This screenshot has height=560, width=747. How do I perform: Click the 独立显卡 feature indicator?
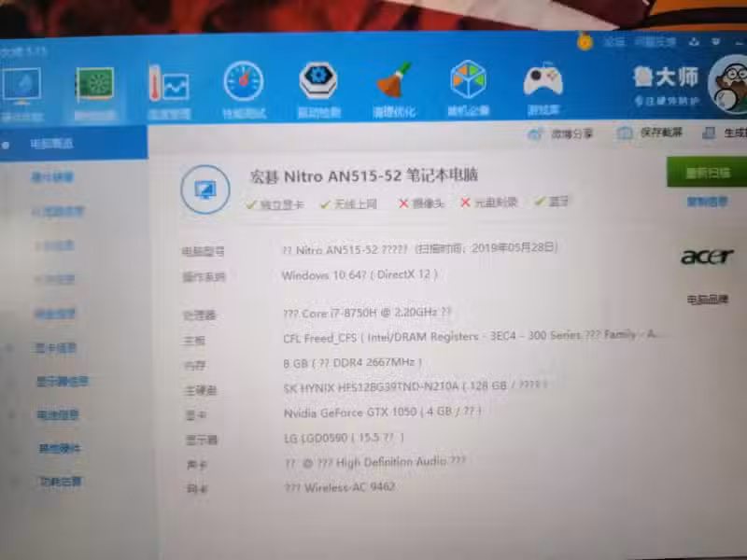[275, 204]
